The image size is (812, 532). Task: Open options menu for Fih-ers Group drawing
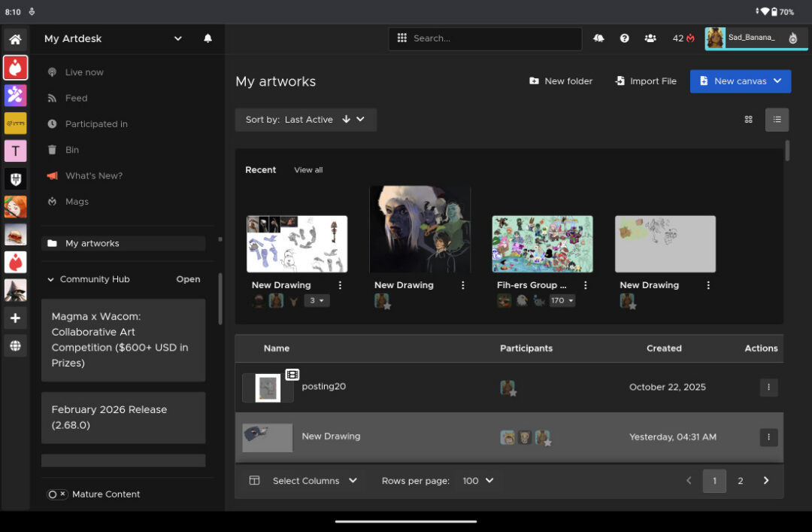(x=585, y=285)
